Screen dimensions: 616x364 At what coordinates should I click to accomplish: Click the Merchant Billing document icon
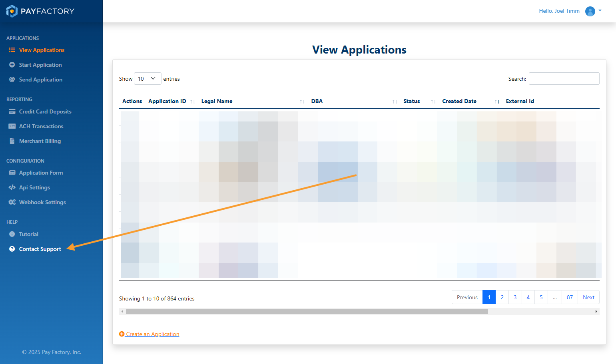[x=12, y=141]
